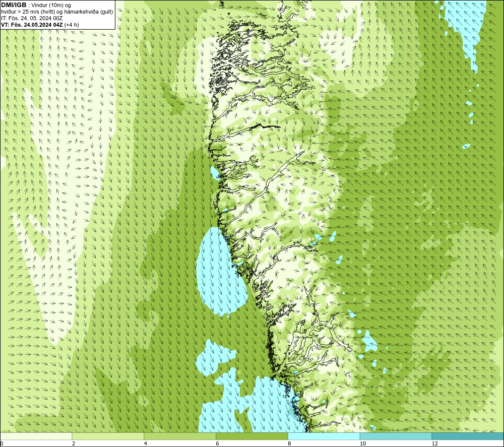Click the scale label '12'
This screenshot has width=504, height=447.
435,443
